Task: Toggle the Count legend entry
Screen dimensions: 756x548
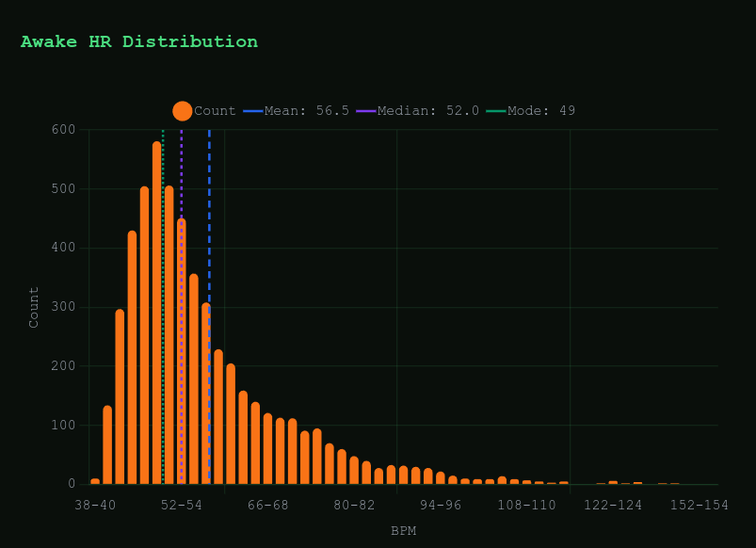Action: click(x=204, y=111)
